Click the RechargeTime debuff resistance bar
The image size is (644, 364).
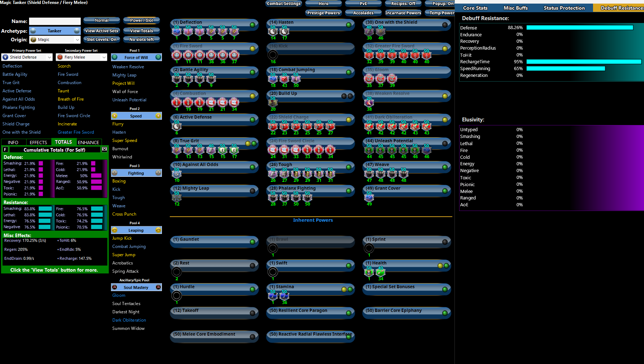[x=583, y=62]
